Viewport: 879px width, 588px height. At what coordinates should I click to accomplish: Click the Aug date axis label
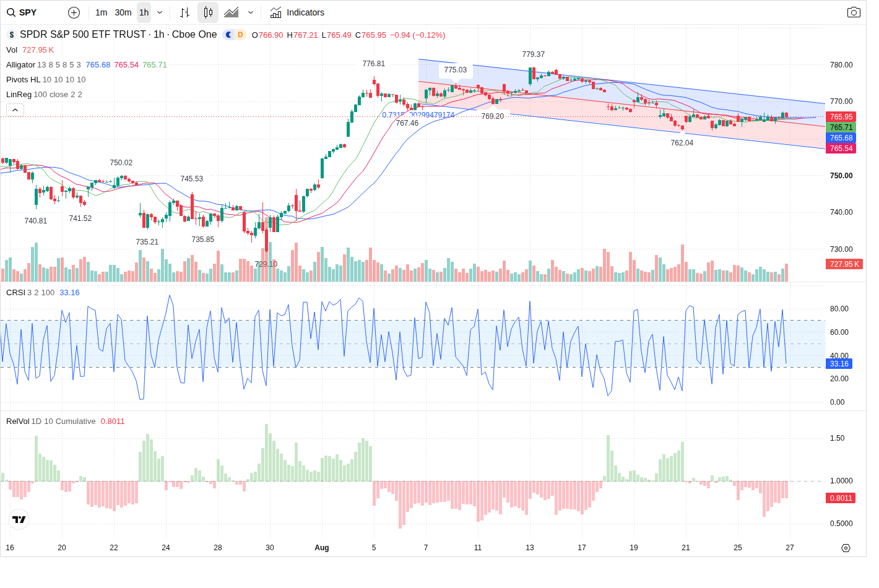[322, 548]
